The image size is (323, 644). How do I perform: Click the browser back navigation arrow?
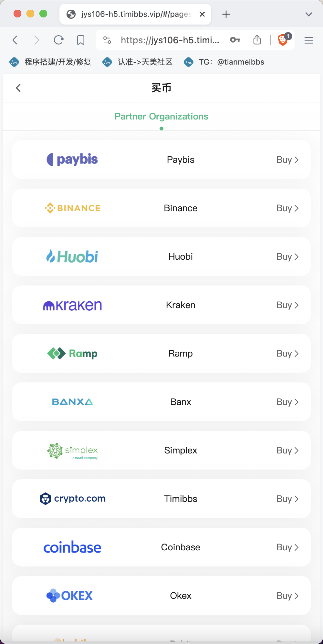point(15,40)
